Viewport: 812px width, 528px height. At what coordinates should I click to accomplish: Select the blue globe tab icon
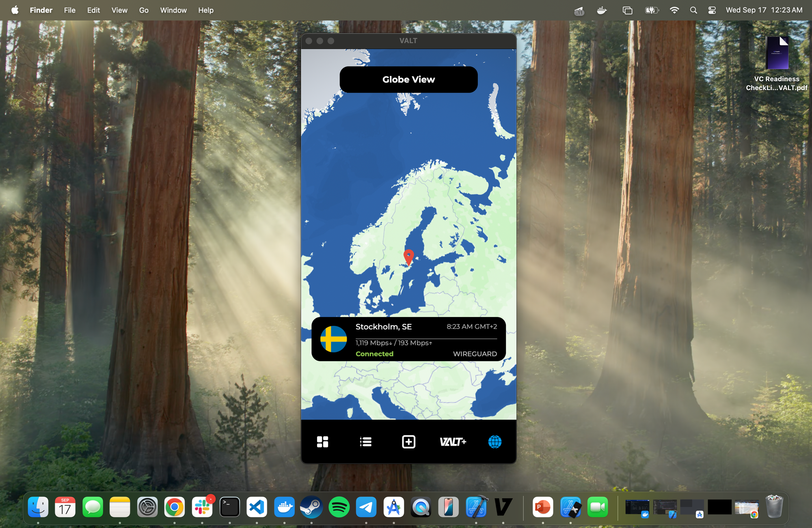pos(495,442)
